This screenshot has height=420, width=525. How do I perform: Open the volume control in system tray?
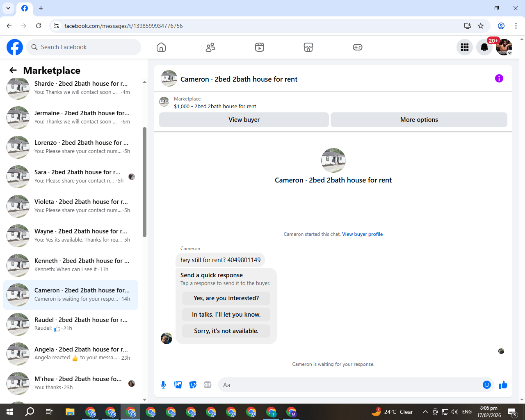(454, 412)
